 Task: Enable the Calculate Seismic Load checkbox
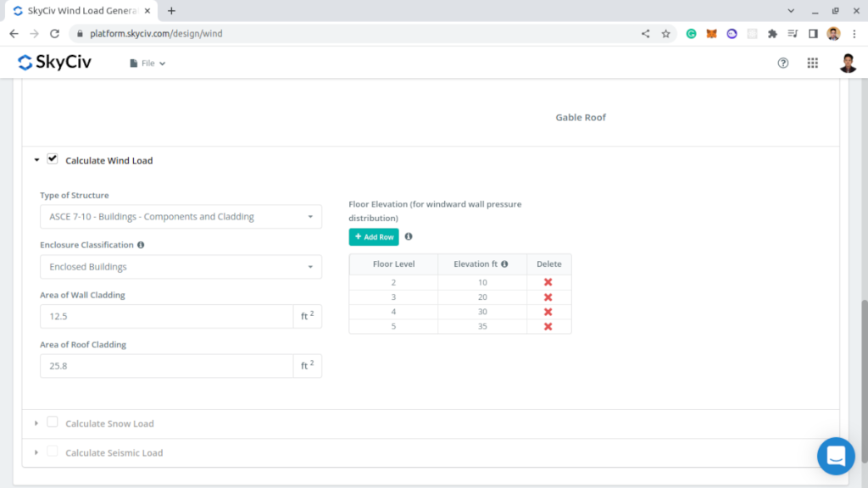(x=53, y=452)
